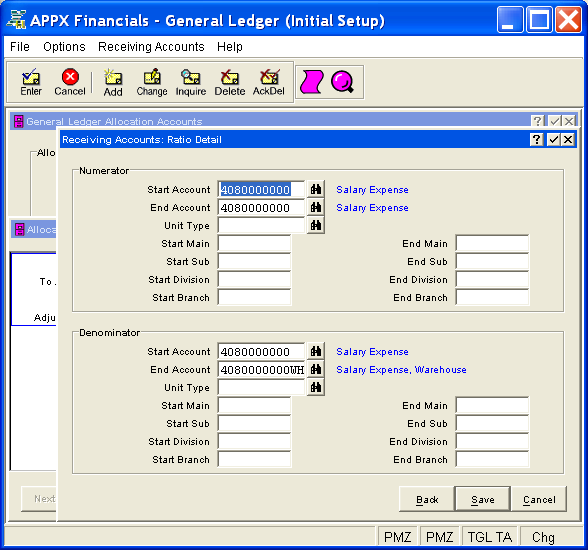Select the Inquire mode icon
Viewport: 588px width, 550px height.
191,82
